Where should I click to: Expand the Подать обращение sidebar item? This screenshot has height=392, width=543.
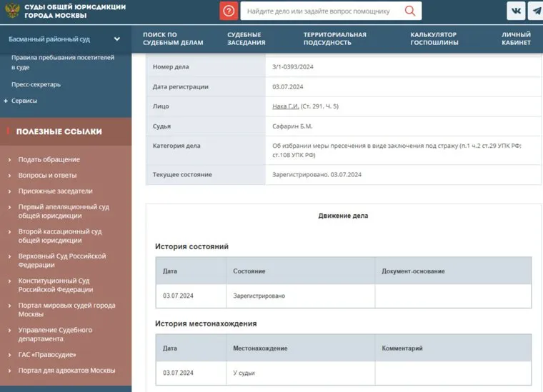tap(9, 159)
